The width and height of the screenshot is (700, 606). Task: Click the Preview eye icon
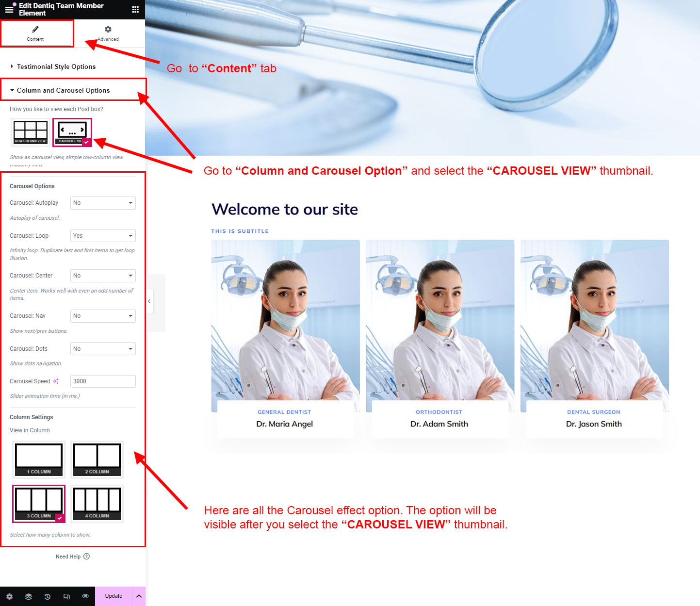click(85, 596)
